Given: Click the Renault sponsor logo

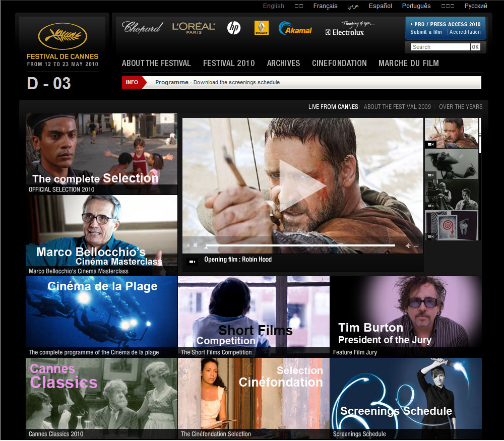Looking at the screenshot, I should tap(261, 28).
